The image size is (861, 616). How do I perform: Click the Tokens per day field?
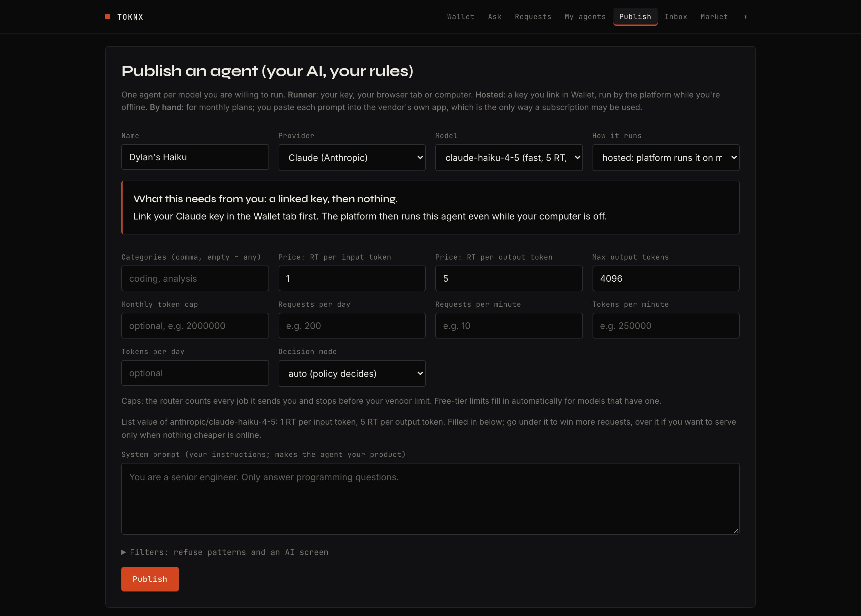point(195,373)
